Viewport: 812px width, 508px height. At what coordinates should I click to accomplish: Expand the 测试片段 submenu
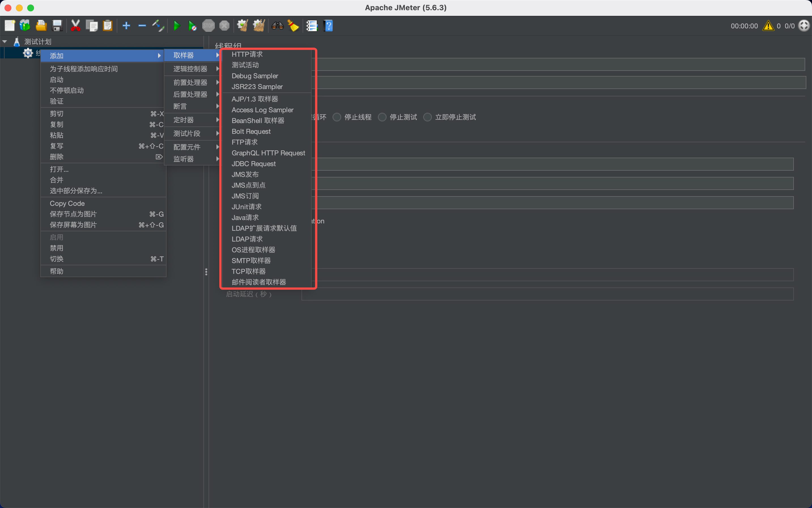pos(192,134)
